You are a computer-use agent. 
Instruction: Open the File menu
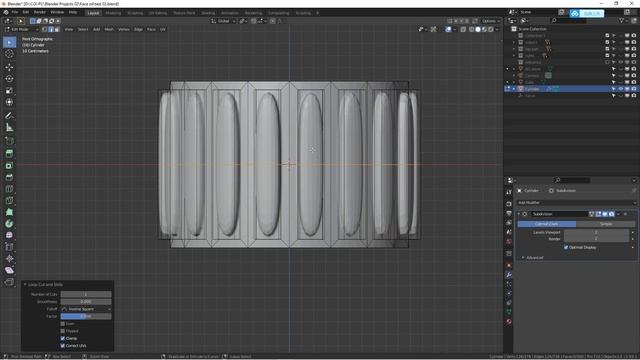pos(15,12)
